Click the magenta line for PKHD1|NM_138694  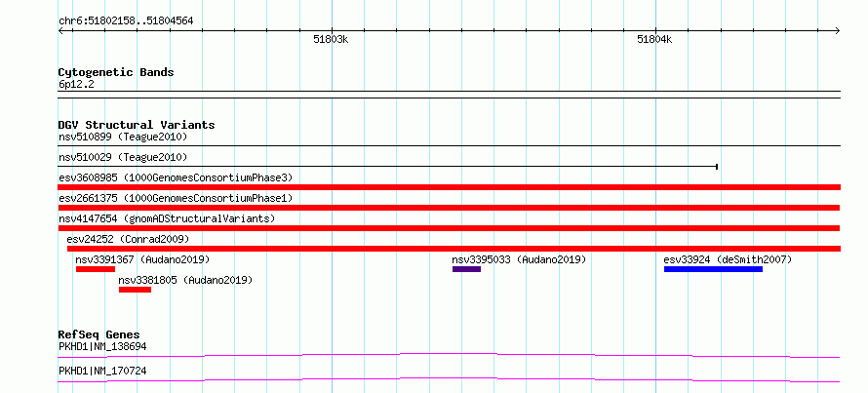click(x=449, y=355)
